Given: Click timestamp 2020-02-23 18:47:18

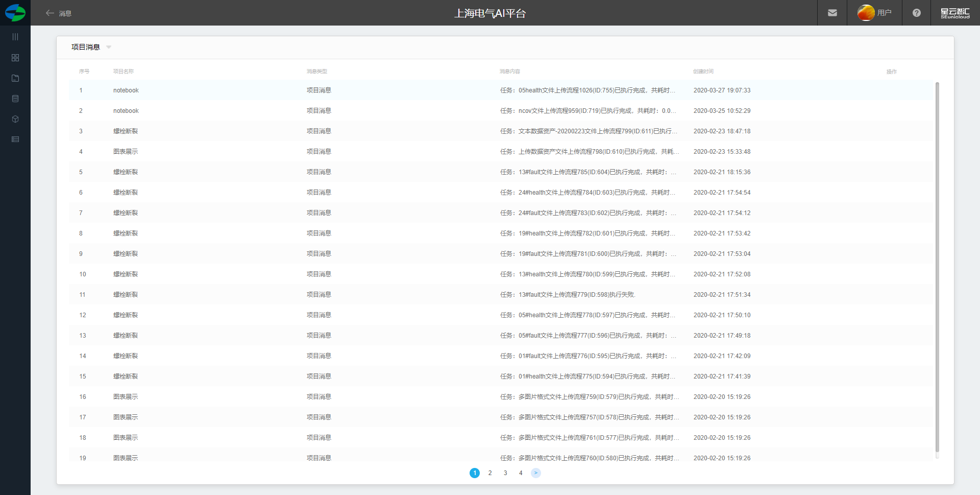Looking at the screenshot, I should point(722,131).
